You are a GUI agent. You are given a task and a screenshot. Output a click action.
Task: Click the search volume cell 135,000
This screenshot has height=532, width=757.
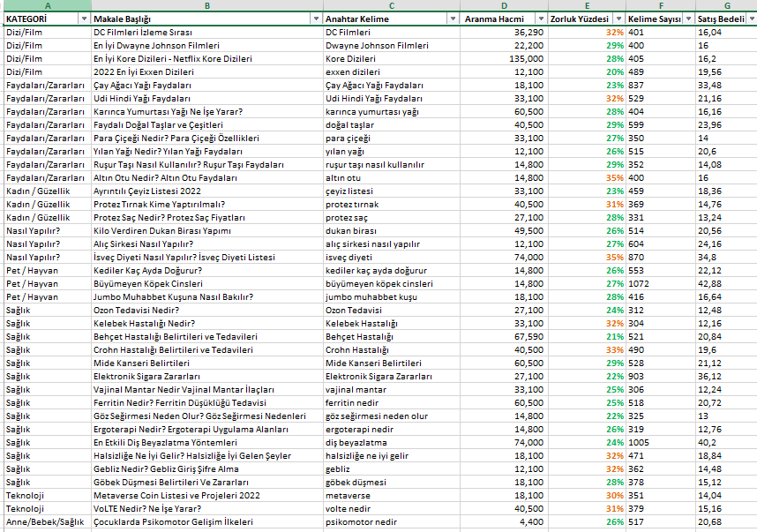pyautogui.click(x=504, y=59)
